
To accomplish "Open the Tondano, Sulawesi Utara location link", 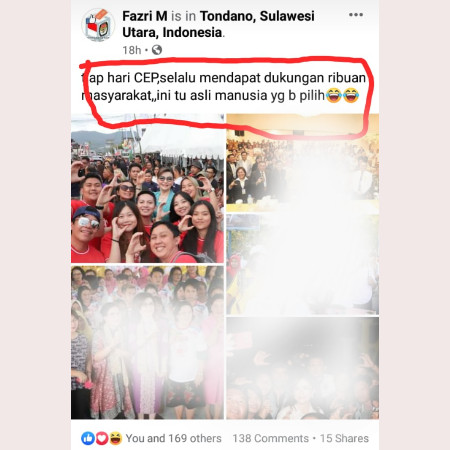I will tap(218, 24).
